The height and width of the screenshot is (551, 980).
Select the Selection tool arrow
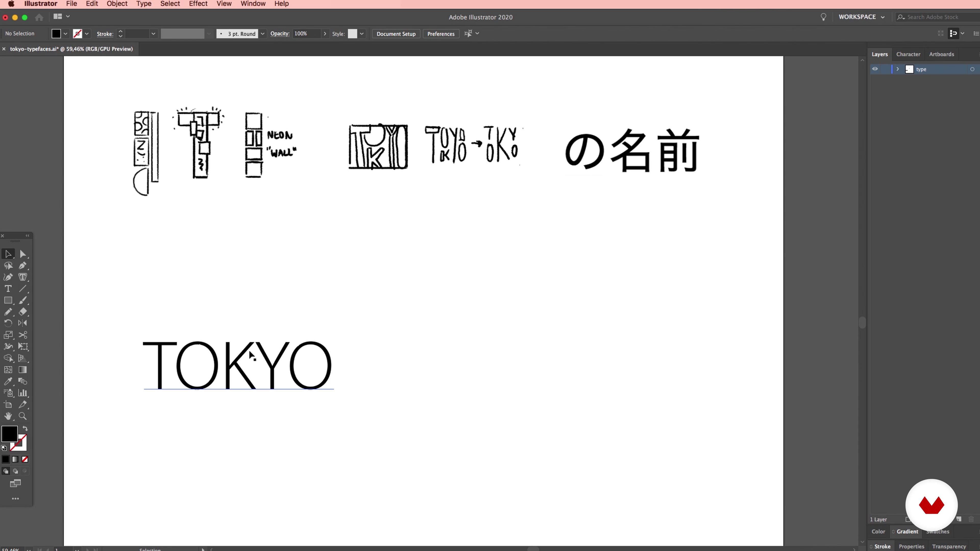click(x=8, y=254)
